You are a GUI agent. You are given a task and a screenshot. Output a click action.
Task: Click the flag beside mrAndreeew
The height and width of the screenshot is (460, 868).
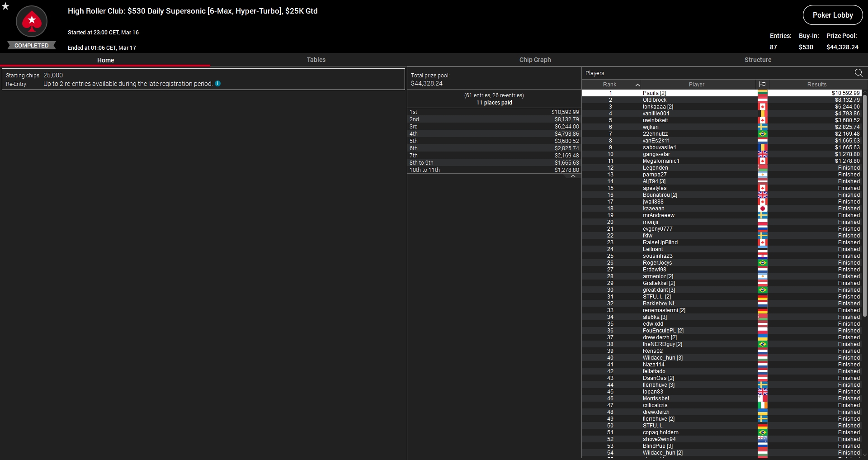pos(763,215)
